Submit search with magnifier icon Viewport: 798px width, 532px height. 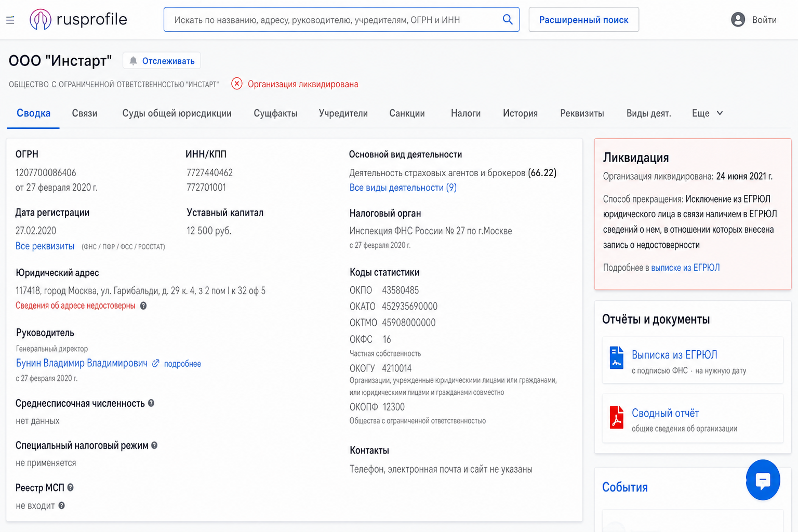[508, 20]
